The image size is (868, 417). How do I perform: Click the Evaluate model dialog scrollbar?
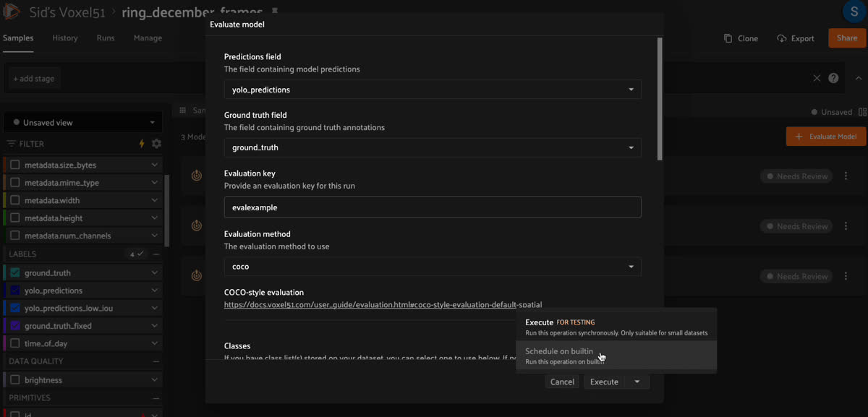(x=659, y=98)
